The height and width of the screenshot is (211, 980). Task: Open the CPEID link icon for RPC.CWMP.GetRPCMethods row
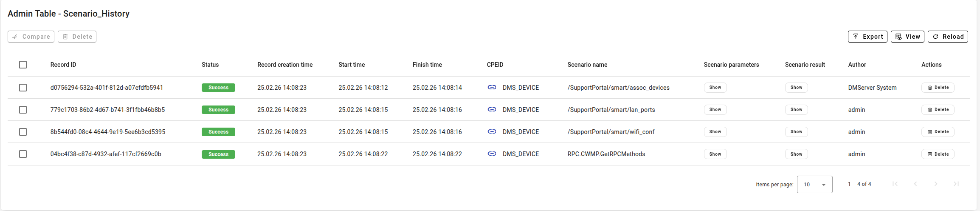pos(492,154)
